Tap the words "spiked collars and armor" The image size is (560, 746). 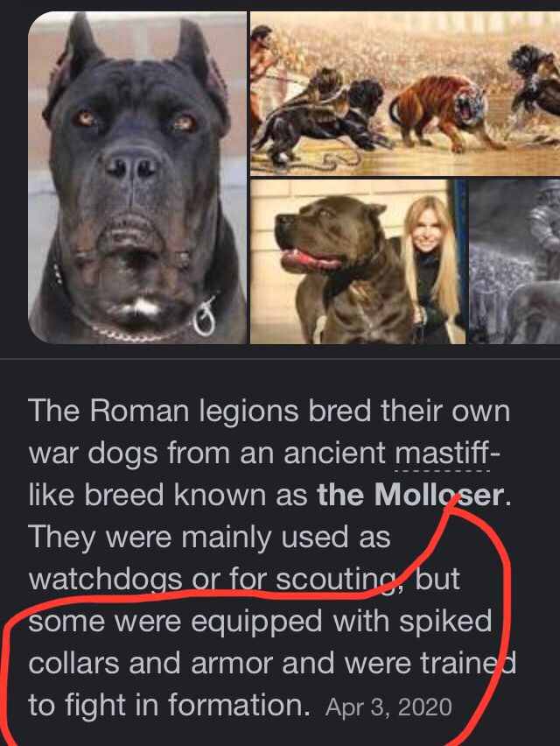pyautogui.click(x=260, y=643)
